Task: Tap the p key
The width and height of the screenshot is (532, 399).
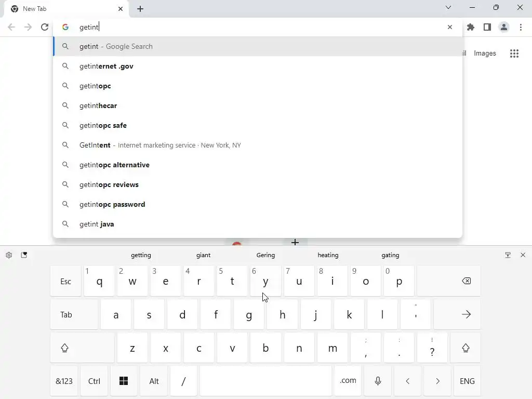Action: tap(399, 281)
